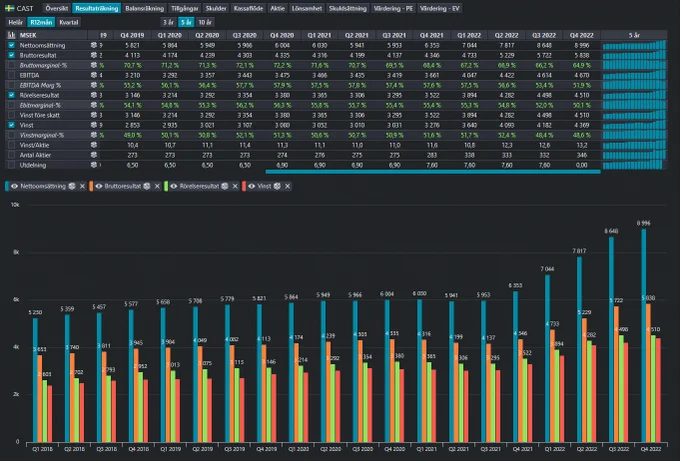The image size is (680, 461).
Task: Open the Översikt tab
Action: coord(56,8)
